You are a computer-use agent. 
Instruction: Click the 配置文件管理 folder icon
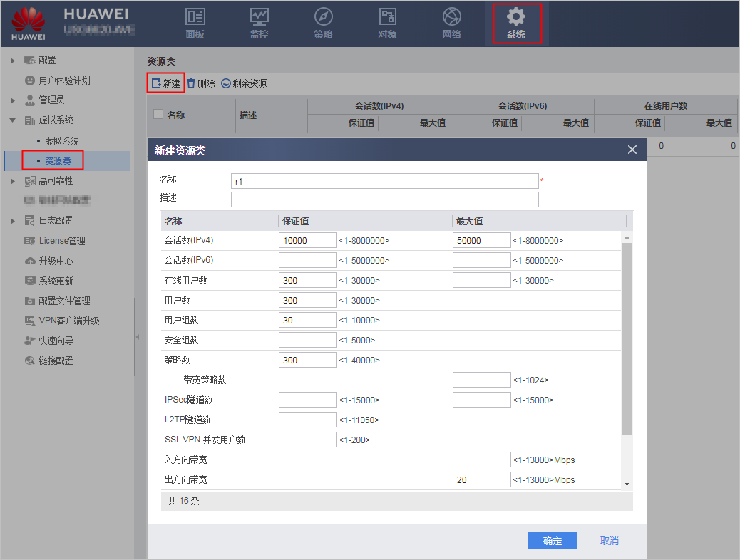(x=30, y=301)
